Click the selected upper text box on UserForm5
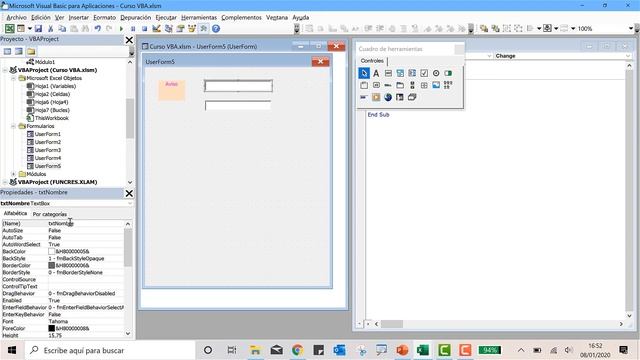 coord(238,86)
